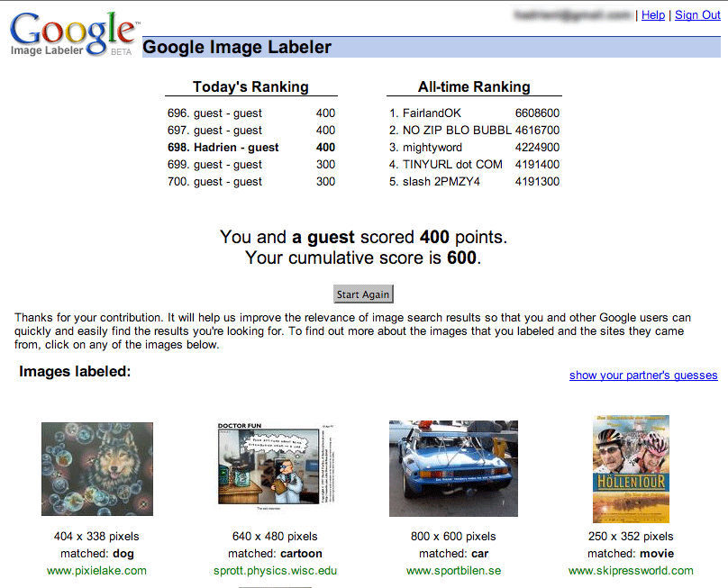Open the blue car thumbnail
This screenshot has width=728, height=588.
(453, 468)
